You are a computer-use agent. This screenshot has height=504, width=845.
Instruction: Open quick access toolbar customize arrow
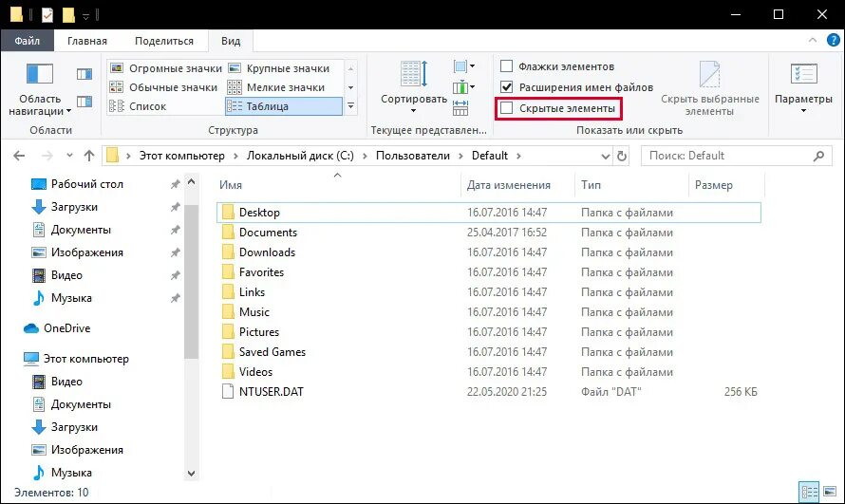coord(85,16)
